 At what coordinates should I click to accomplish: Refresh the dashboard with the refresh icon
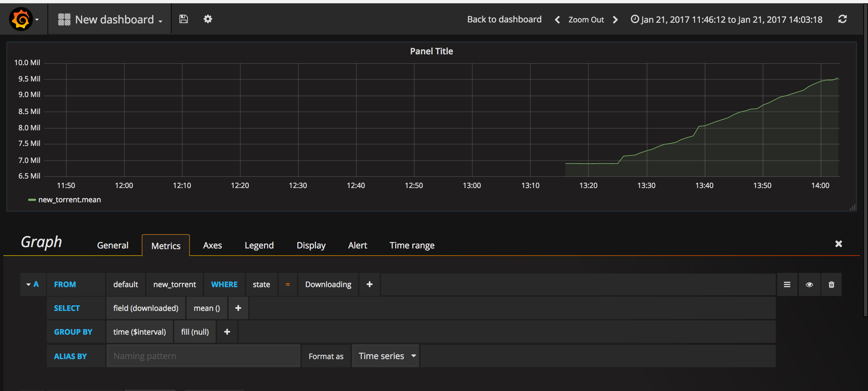[843, 19]
